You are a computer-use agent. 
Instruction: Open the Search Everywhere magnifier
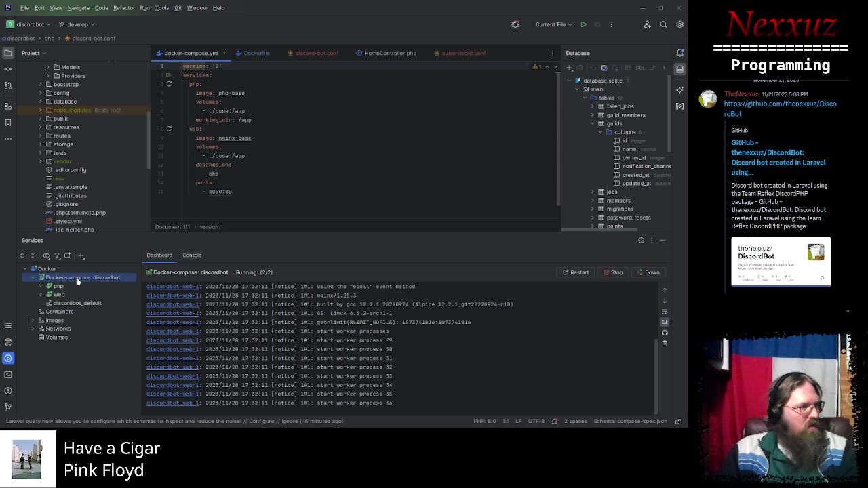663,24
